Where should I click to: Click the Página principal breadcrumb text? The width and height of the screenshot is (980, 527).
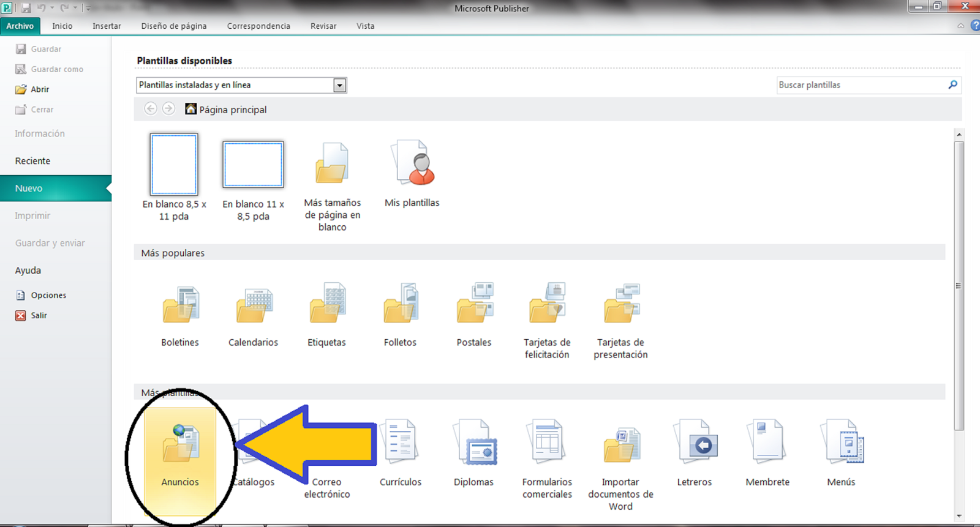click(x=233, y=110)
